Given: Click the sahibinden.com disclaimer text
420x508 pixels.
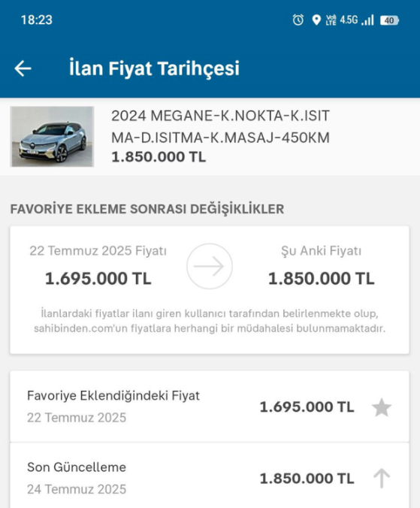Looking at the screenshot, I should (x=210, y=321).
